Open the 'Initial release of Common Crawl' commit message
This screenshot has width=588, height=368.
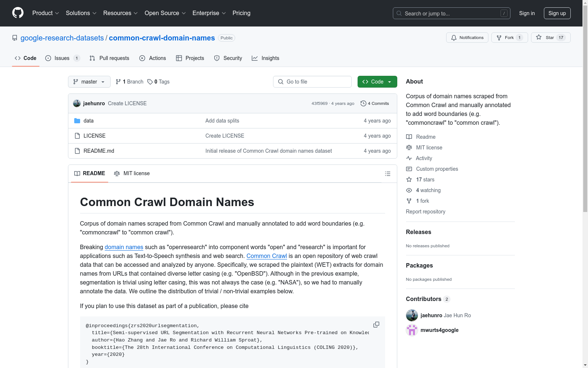click(269, 151)
